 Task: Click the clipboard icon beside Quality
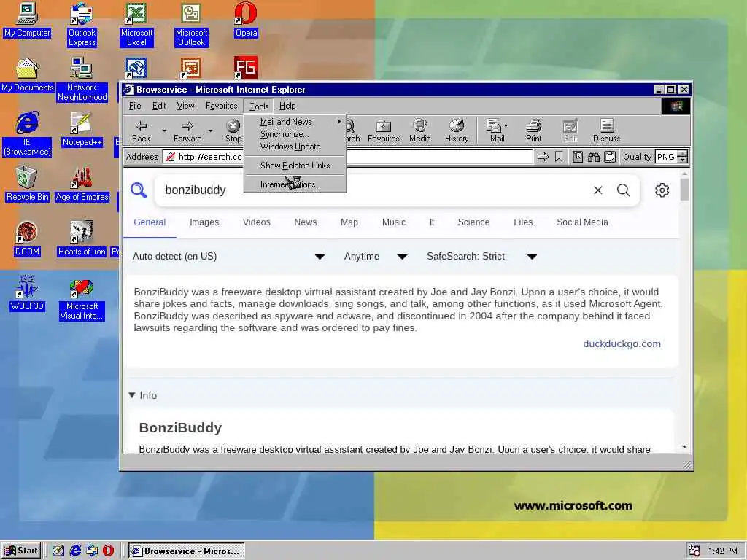click(610, 157)
